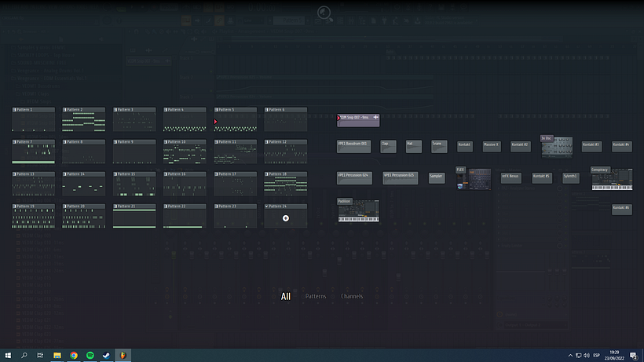Select the reFX Nexus channel
The image size is (644, 362).
513,177
